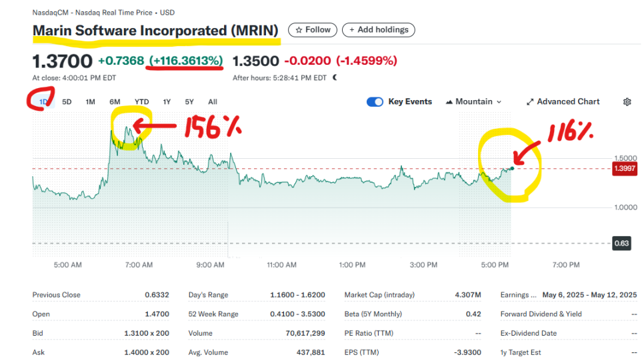644x359 pixels.
Task: Click the after hours price 1.3500
Action: [256, 61]
